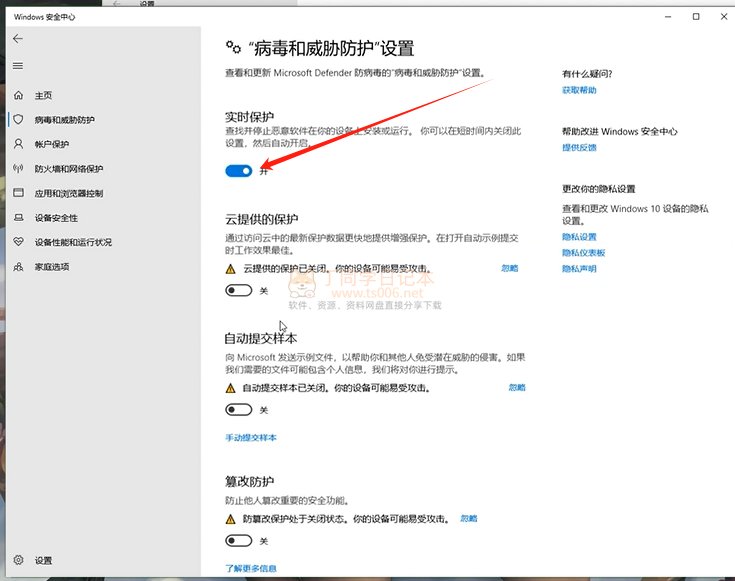This screenshot has width=735, height=581.
Task: Click the 应用和浏览器控制 icon
Action: click(18, 193)
